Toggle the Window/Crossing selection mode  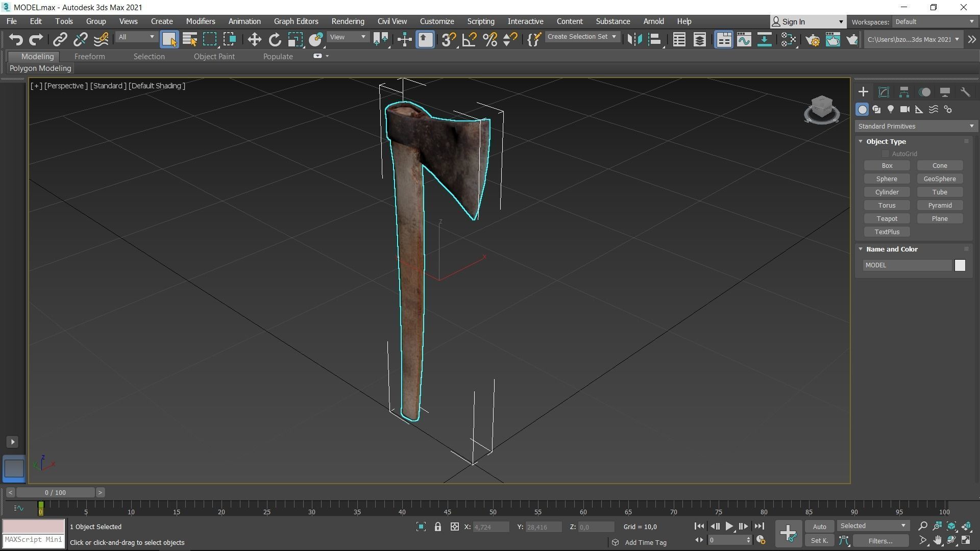(230, 39)
